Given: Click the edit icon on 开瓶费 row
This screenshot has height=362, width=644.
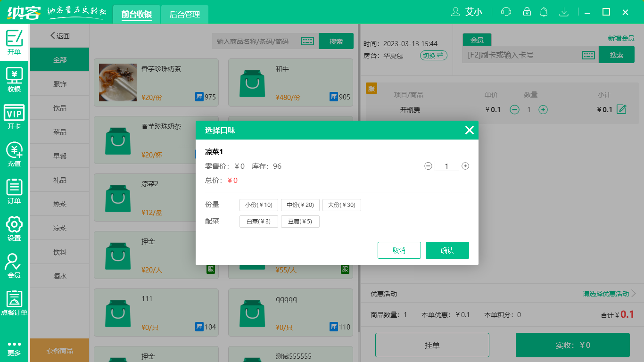Looking at the screenshot, I should tap(622, 109).
